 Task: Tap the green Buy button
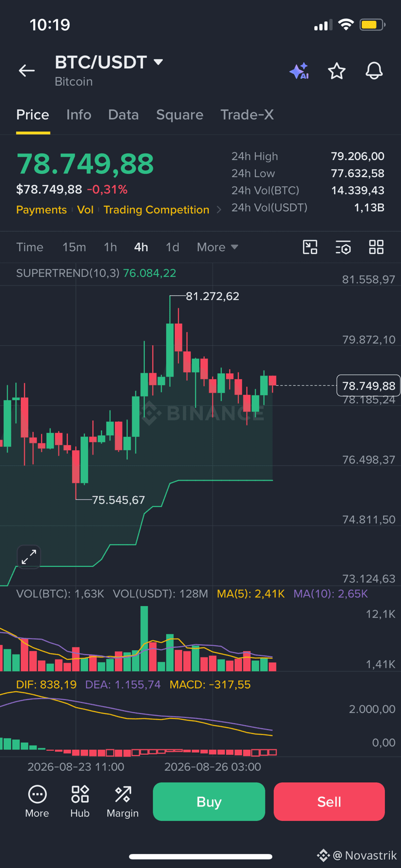[209, 802]
